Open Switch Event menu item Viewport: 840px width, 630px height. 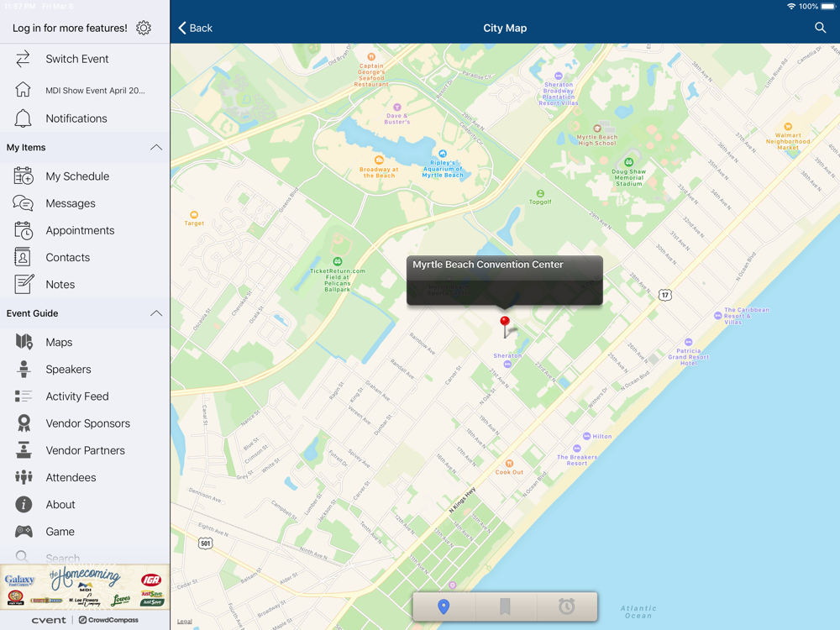[x=77, y=59]
